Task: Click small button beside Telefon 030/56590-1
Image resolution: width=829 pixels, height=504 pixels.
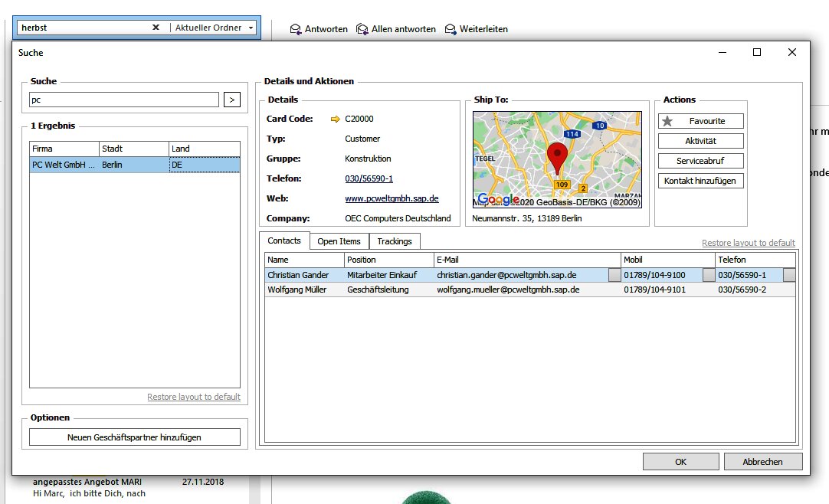Action: [789, 275]
